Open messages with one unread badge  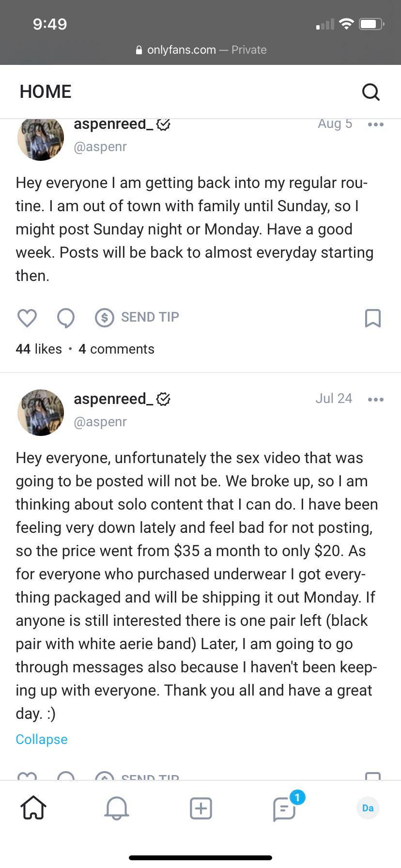(285, 808)
